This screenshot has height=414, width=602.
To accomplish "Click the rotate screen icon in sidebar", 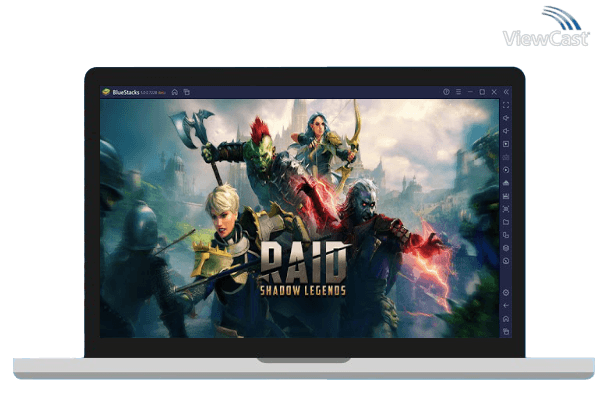I will [x=506, y=235].
